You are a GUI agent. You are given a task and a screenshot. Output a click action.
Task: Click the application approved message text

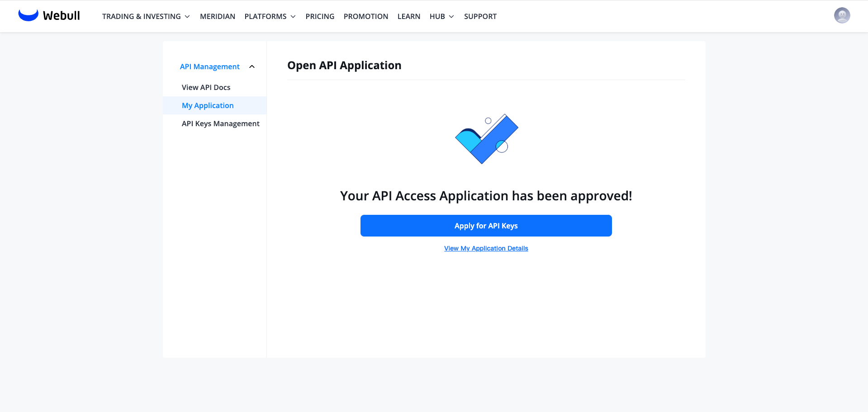pyautogui.click(x=486, y=196)
